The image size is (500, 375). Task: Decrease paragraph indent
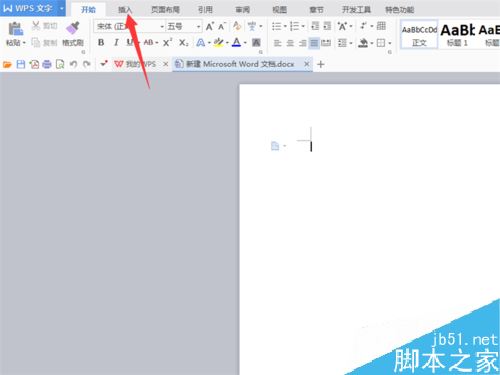315,26
